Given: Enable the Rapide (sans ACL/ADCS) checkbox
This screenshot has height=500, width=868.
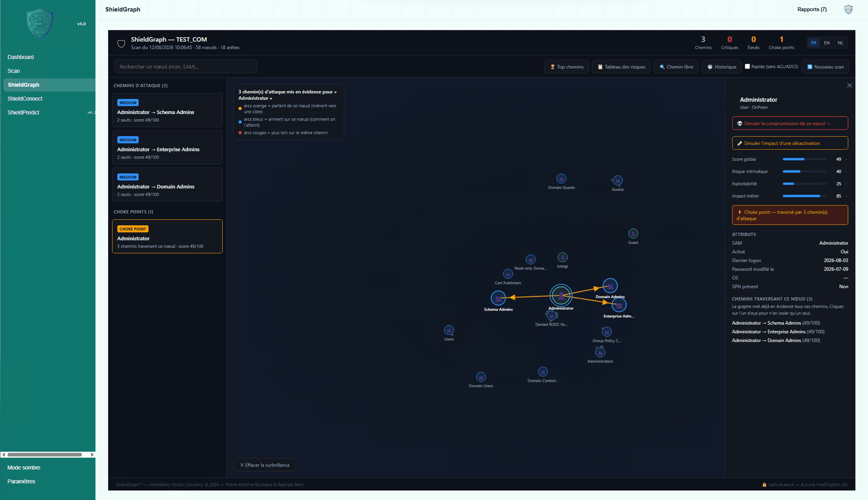Looking at the screenshot, I should pos(747,66).
